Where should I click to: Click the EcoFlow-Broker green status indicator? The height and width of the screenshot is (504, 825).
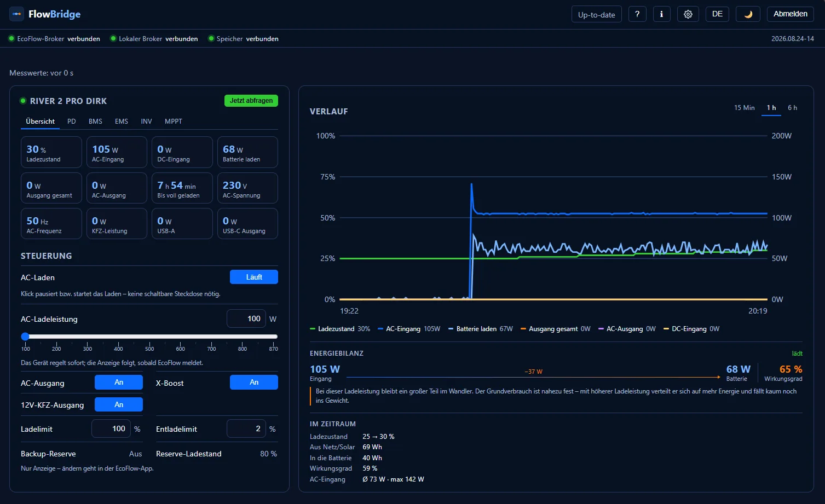[11, 39]
